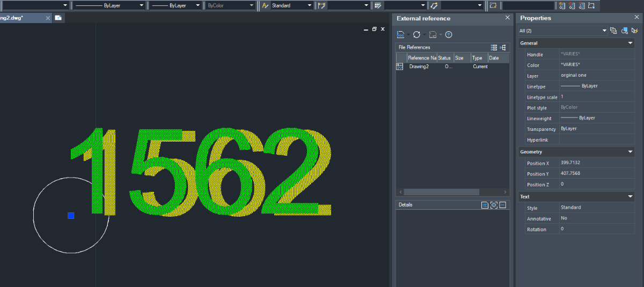Toggle PICKADD icon in Properties panel
Screen dimensions: 644x287
tap(613, 31)
